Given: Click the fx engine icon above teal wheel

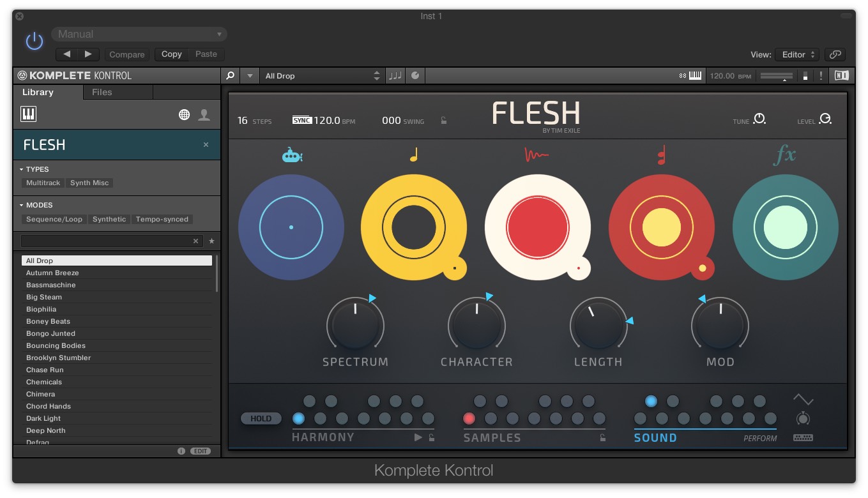Looking at the screenshot, I should coord(785,154).
